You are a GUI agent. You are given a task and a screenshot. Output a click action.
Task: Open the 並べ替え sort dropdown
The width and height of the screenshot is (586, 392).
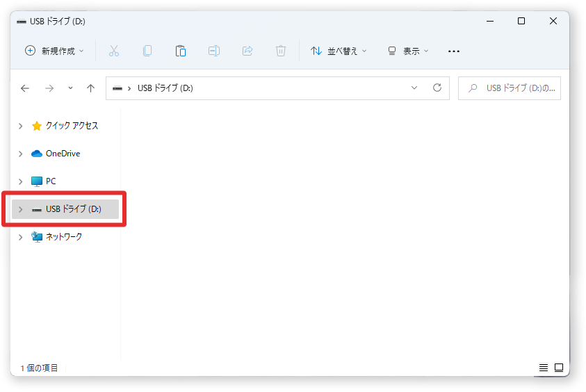pyautogui.click(x=339, y=51)
